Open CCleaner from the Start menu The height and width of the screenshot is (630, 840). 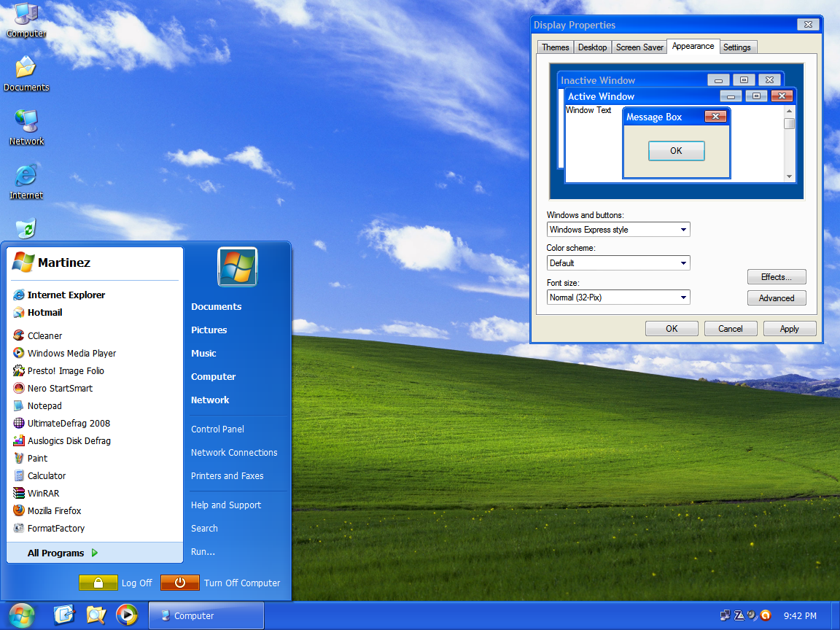44,335
